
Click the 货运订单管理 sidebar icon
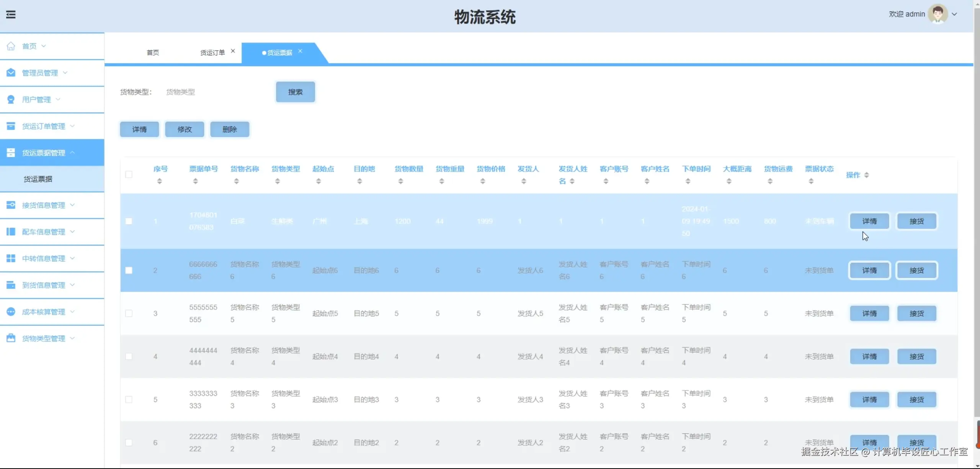pos(11,126)
